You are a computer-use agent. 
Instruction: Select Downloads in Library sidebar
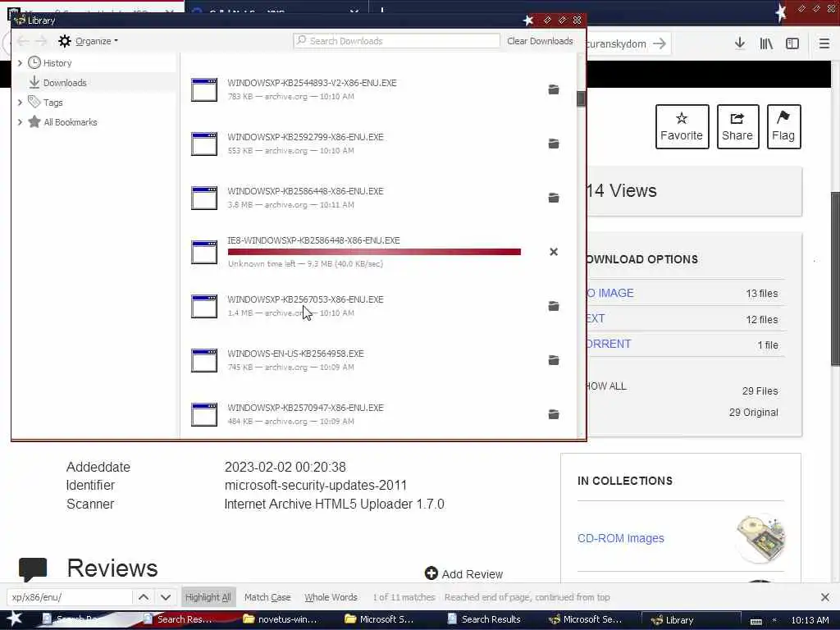pos(64,83)
